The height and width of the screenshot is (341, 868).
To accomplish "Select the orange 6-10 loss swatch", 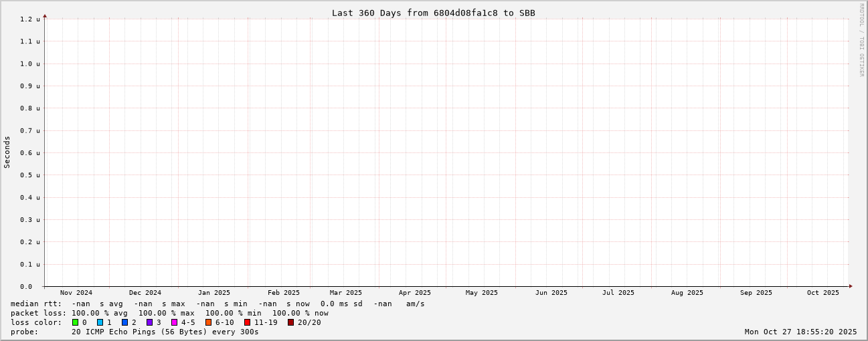I will point(209,322).
